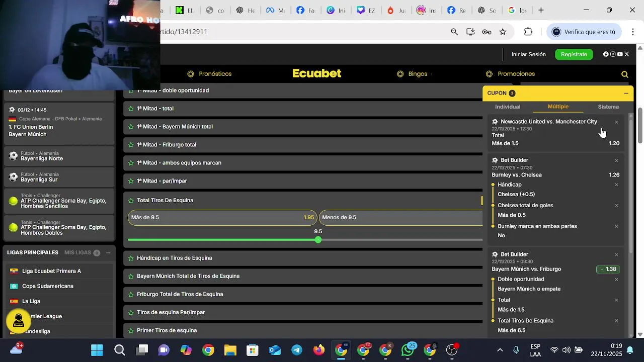Open the Pronósticos menu
The height and width of the screenshot is (362, 644).
coord(209,74)
